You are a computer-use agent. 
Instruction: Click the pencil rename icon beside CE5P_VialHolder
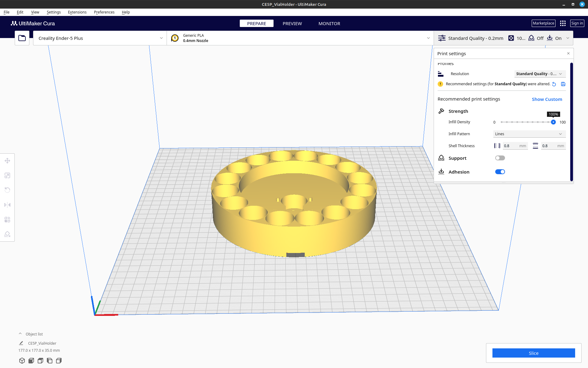pos(21,343)
